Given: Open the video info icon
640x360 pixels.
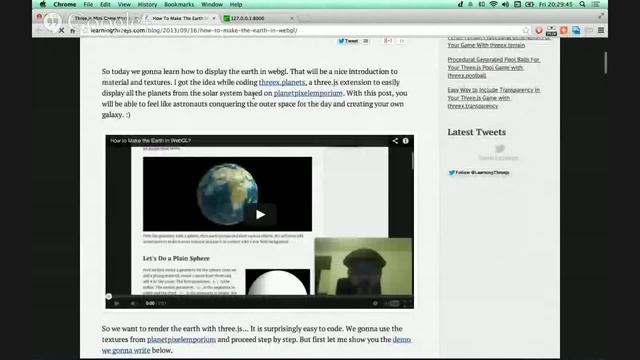Looking at the screenshot, I should tap(406, 141).
